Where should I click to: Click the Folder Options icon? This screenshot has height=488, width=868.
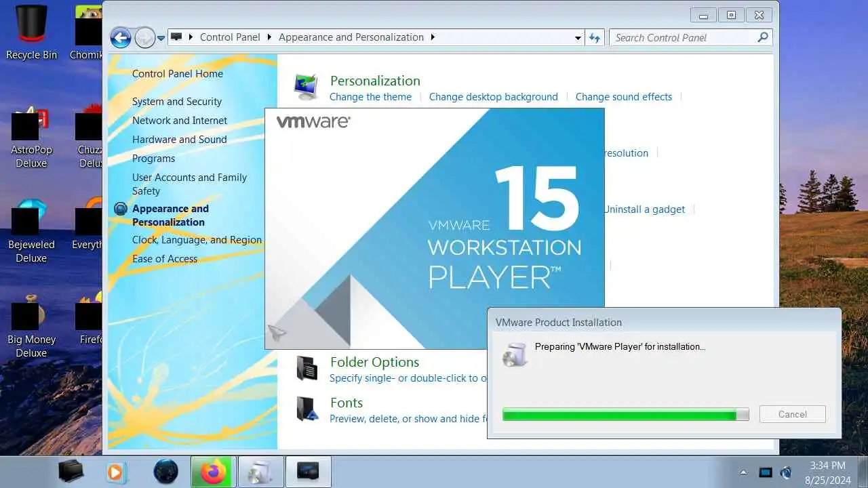pos(307,368)
